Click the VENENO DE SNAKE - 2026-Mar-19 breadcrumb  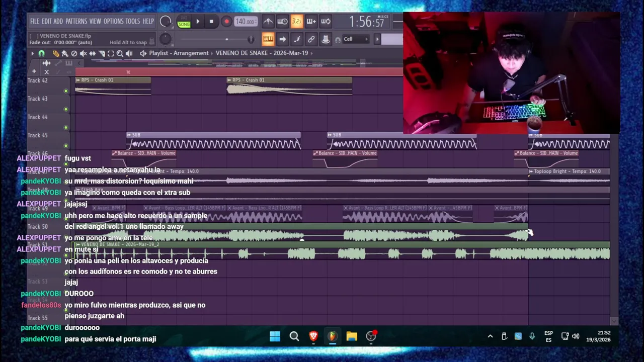point(262,53)
